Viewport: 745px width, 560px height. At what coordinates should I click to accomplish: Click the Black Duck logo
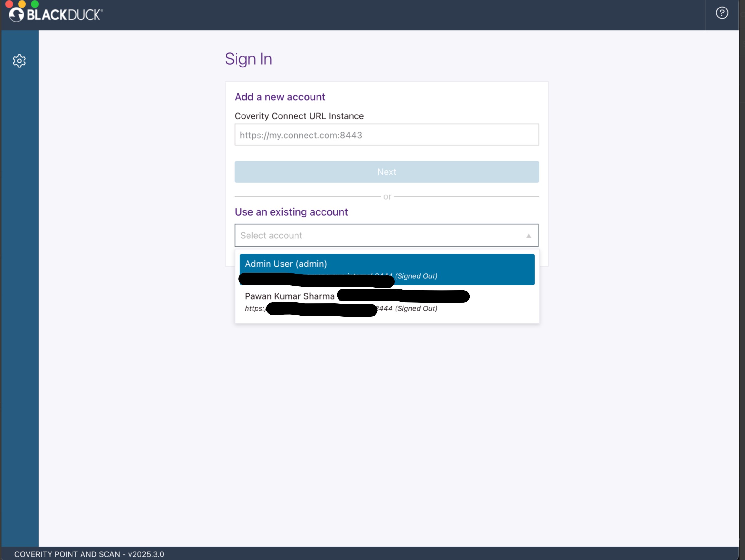pos(56,15)
